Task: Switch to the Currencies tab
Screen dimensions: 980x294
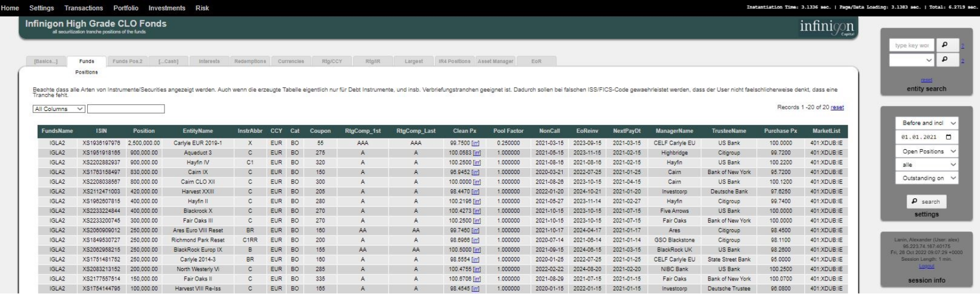Action: tap(291, 61)
